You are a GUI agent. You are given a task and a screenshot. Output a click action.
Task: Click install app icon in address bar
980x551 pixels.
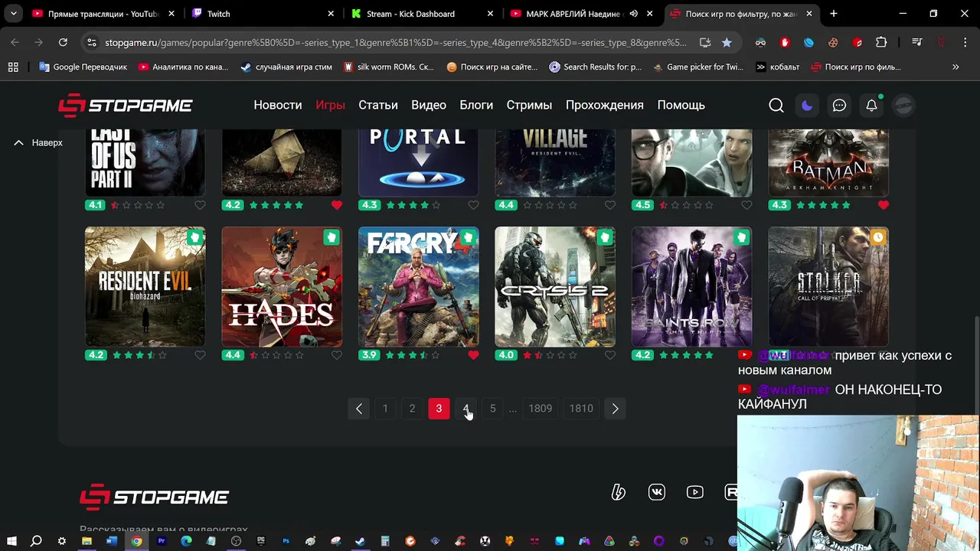point(705,43)
